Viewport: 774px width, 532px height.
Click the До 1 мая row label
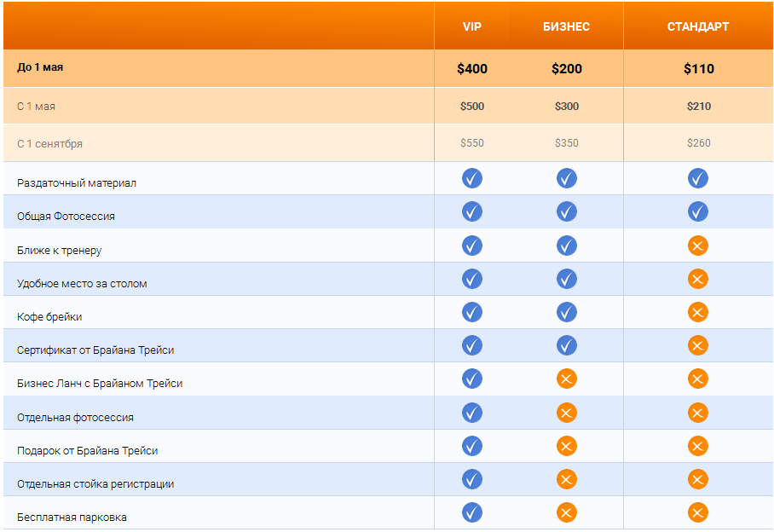coord(40,67)
